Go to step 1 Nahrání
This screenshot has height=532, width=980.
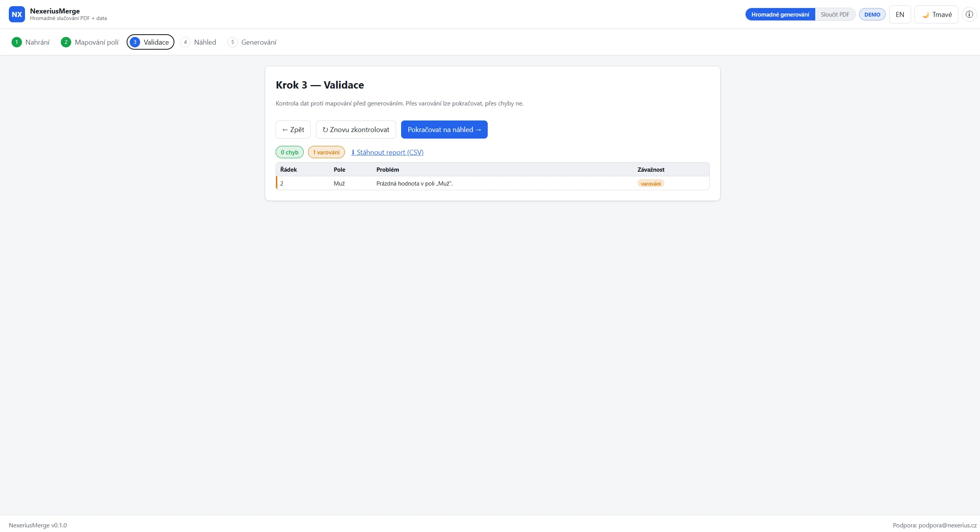pyautogui.click(x=31, y=42)
